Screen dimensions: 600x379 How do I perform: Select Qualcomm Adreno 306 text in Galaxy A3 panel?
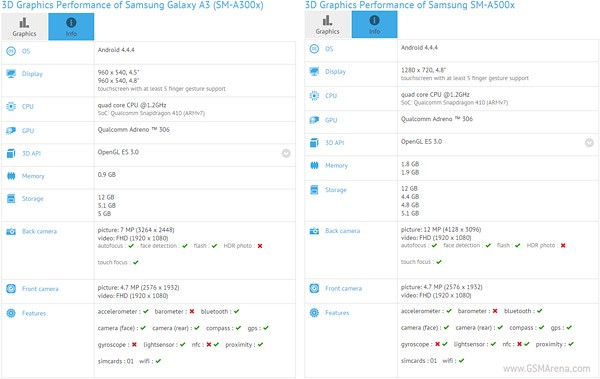pos(134,129)
